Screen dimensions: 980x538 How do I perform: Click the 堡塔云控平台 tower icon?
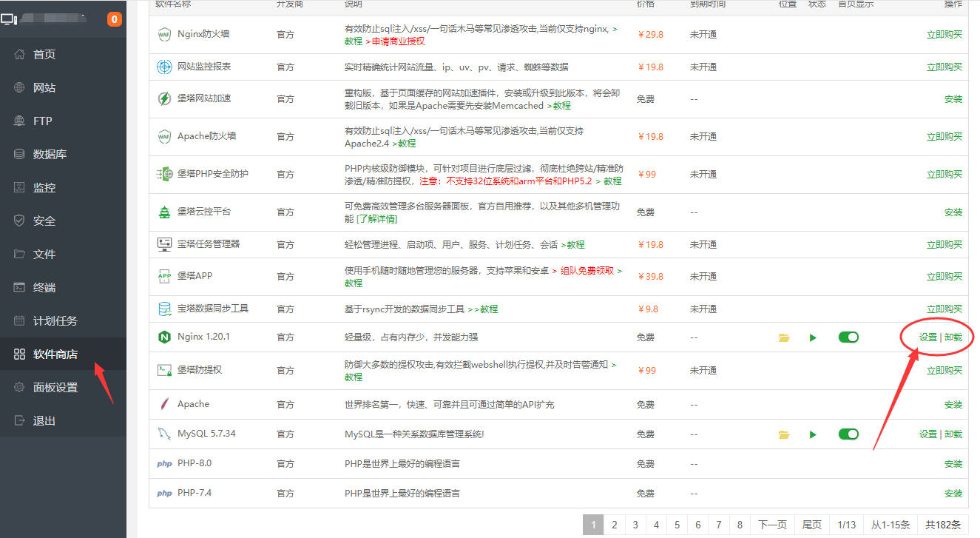coord(164,212)
